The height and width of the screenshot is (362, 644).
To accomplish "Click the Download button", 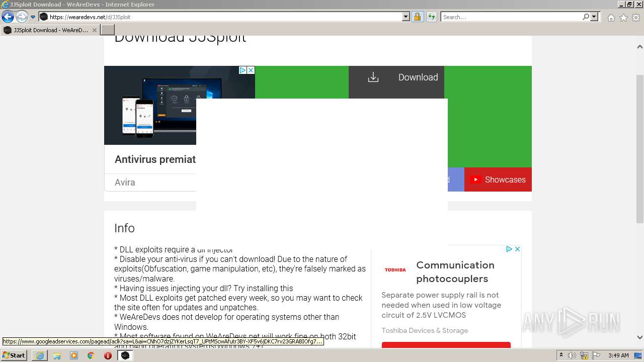I will tap(396, 82).
